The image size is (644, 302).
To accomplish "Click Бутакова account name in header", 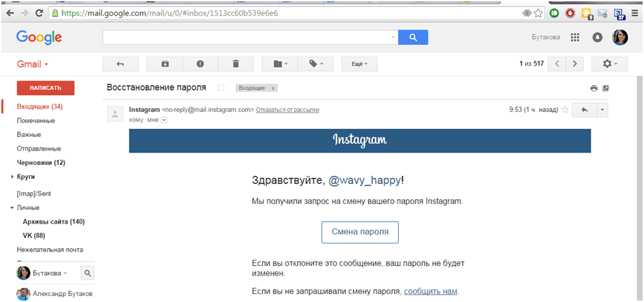I will (x=546, y=37).
